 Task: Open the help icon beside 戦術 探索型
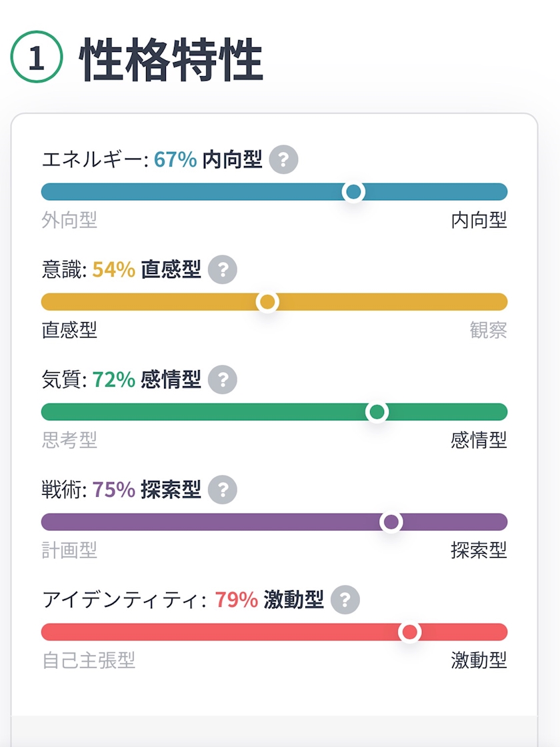click(223, 490)
